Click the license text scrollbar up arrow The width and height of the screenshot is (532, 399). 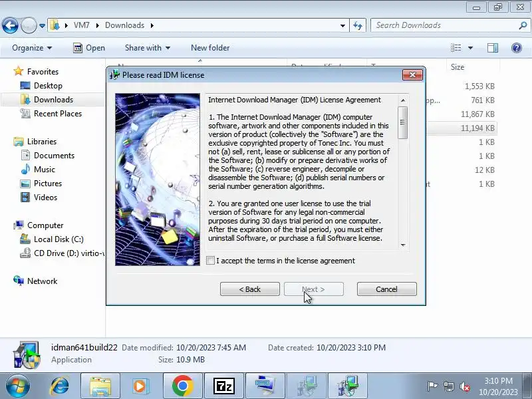[x=403, y=100]
